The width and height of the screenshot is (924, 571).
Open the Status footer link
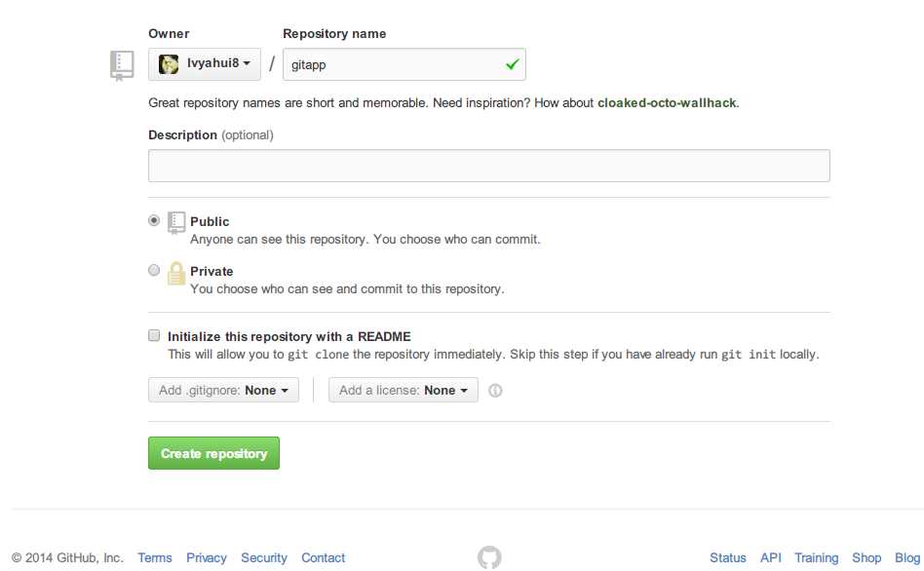click(x=728, y=557)
